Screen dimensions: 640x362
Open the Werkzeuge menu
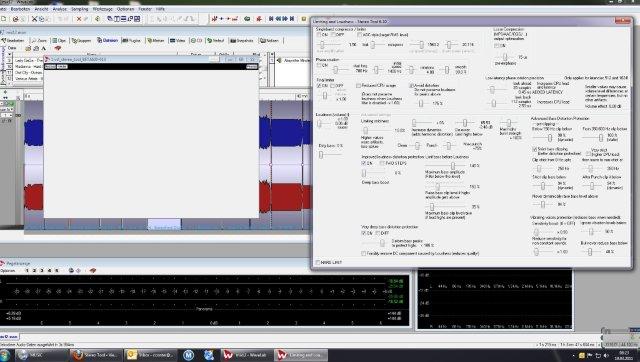tap(102, 9)
